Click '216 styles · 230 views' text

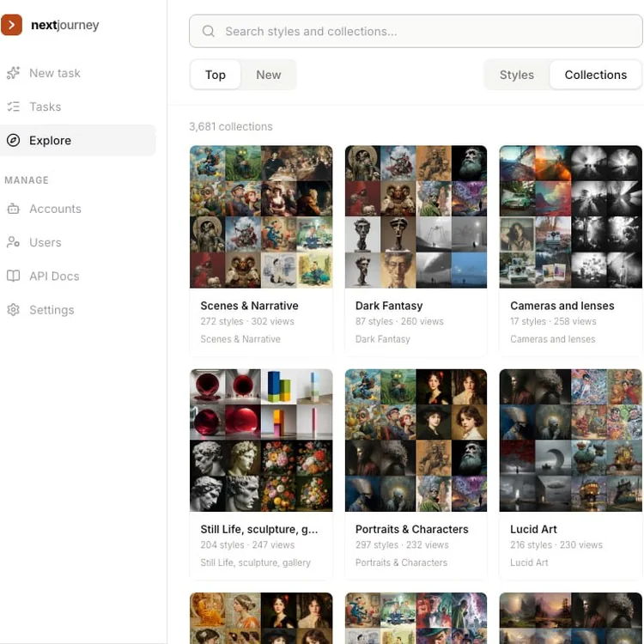pyautogui.click(x=556, y=544)
